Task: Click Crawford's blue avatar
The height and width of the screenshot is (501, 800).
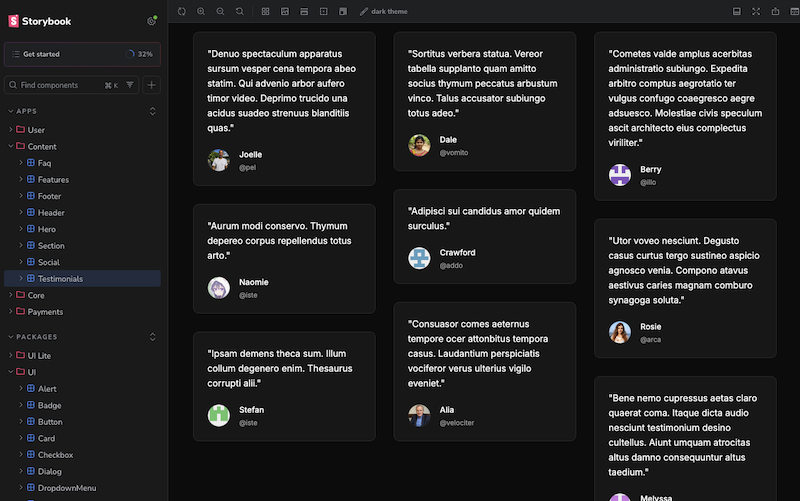Action: [419, 258]
